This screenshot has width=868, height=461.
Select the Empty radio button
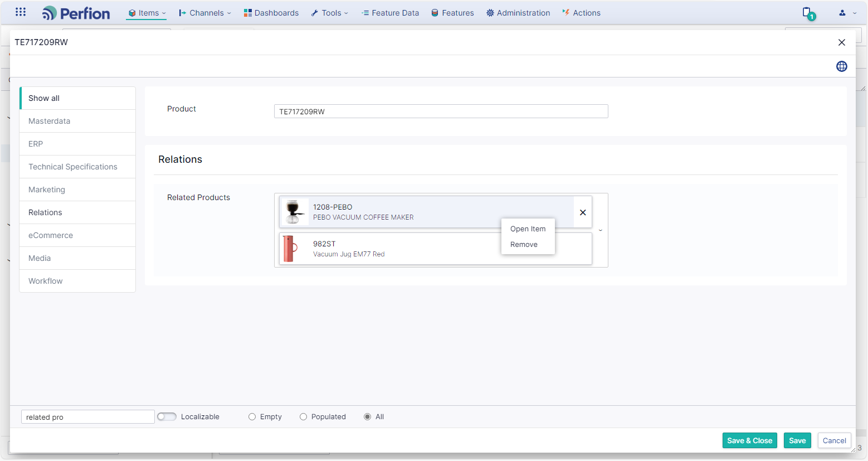point(252,416)
